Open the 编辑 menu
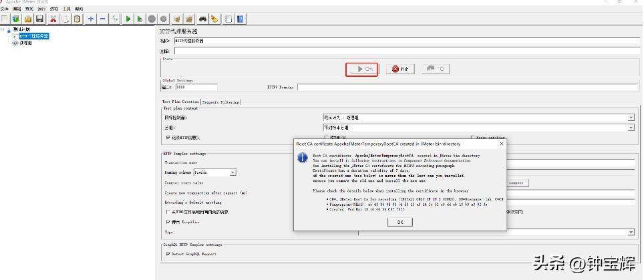The width and height of the screenshot is (644, 280). click(x=17, y=8)
